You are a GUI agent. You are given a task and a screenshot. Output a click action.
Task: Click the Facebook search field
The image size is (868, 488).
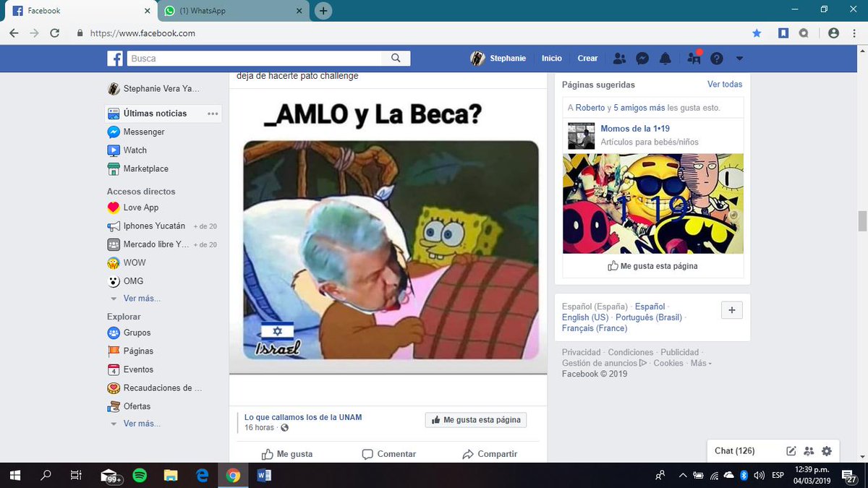tap(255, 59)
